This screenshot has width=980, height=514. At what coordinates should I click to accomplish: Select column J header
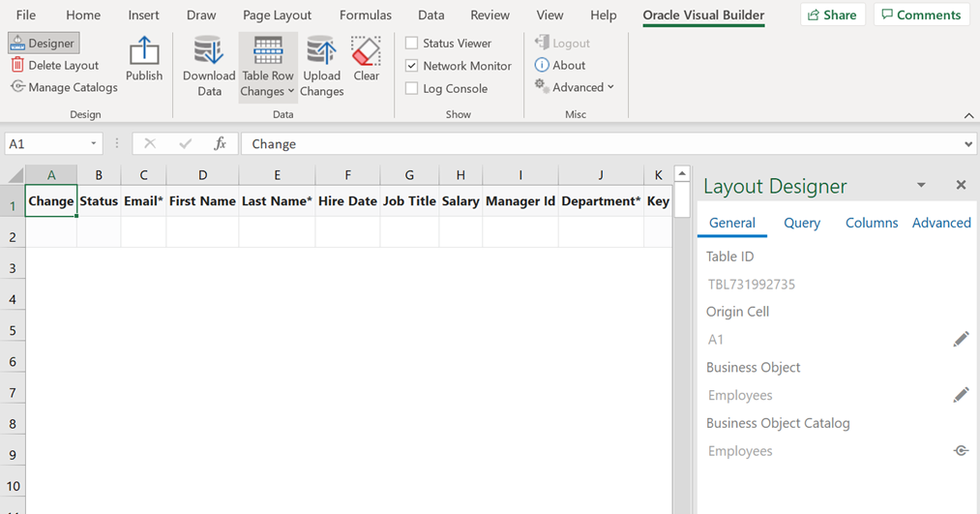[x=601, y=175]
